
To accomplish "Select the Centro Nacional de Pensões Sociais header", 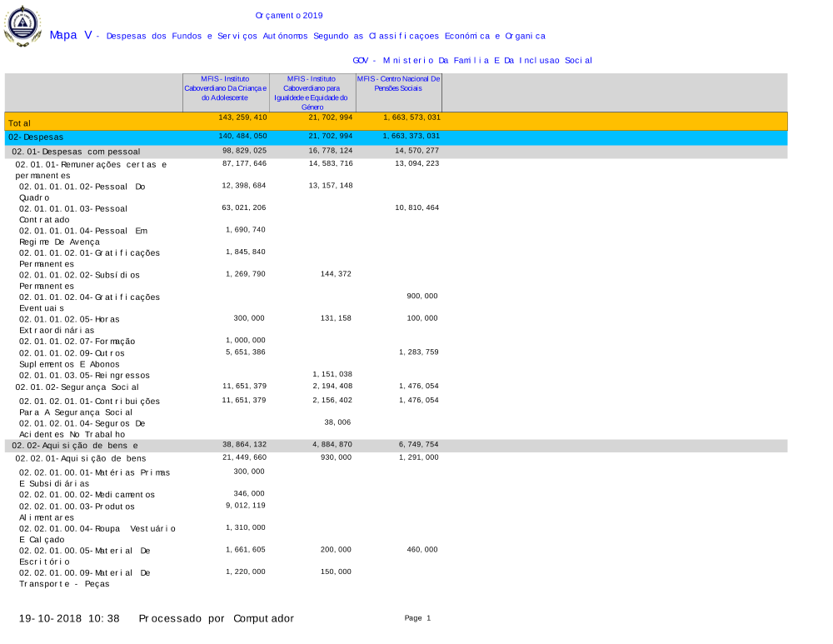I will 399,82.
